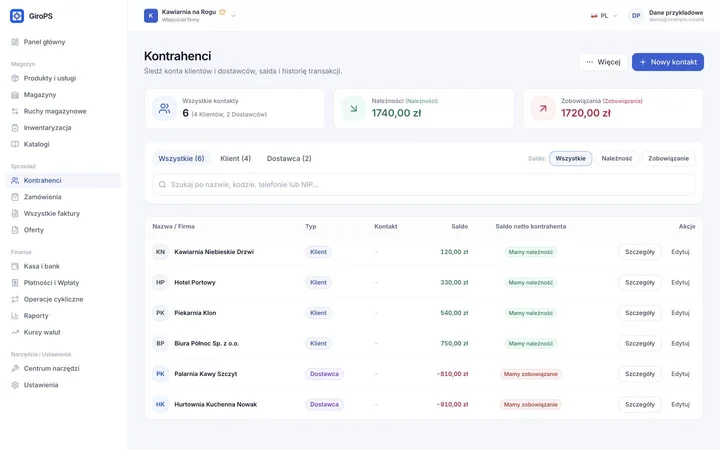The image size is (720, 450).
Task: Click the magnifier icon in search box
Action: click(x=162, y=185)
